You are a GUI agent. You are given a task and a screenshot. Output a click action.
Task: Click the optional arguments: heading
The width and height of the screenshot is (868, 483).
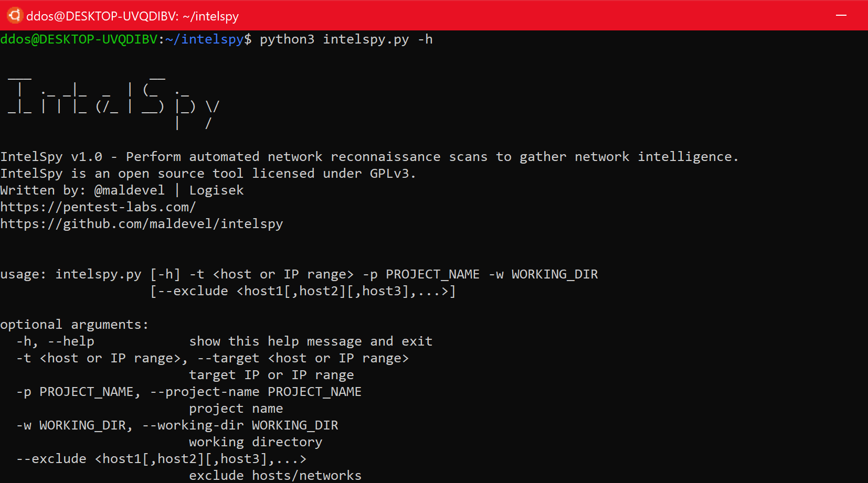pyautogui.click(x=74, y=325)
